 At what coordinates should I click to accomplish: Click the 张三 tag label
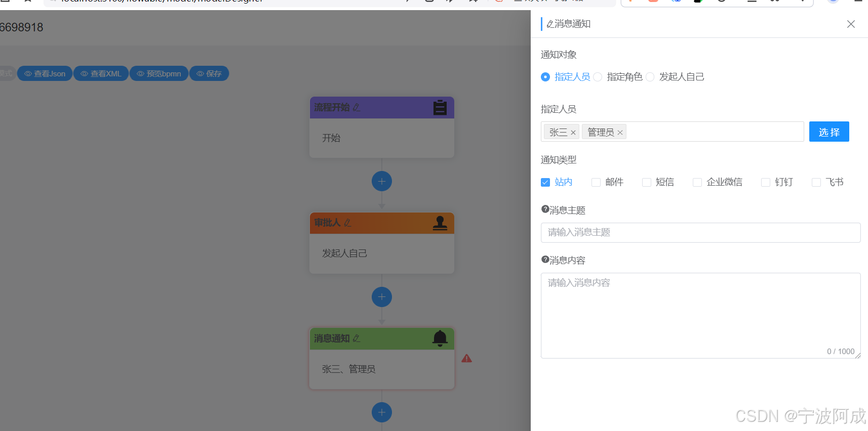click(558, 133)
